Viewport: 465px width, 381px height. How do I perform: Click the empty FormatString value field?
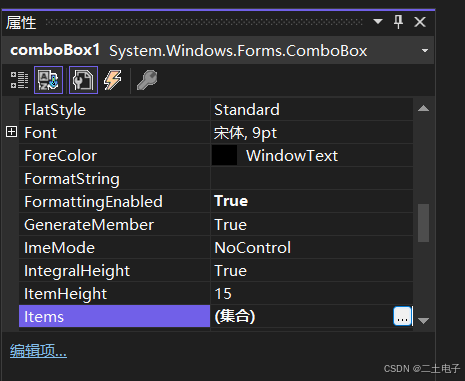tap(312, 178)
